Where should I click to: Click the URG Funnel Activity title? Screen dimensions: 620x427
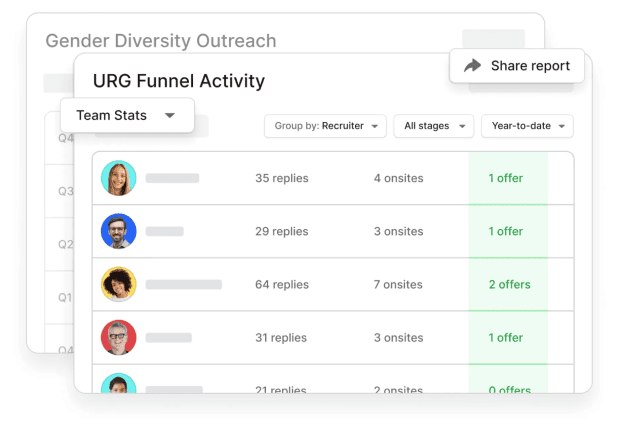coord(179,81)
